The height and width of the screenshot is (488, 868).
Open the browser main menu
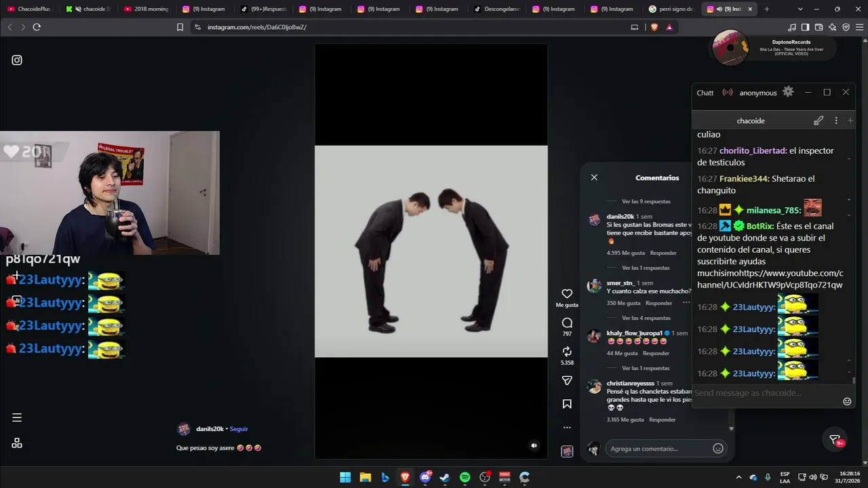860,27
